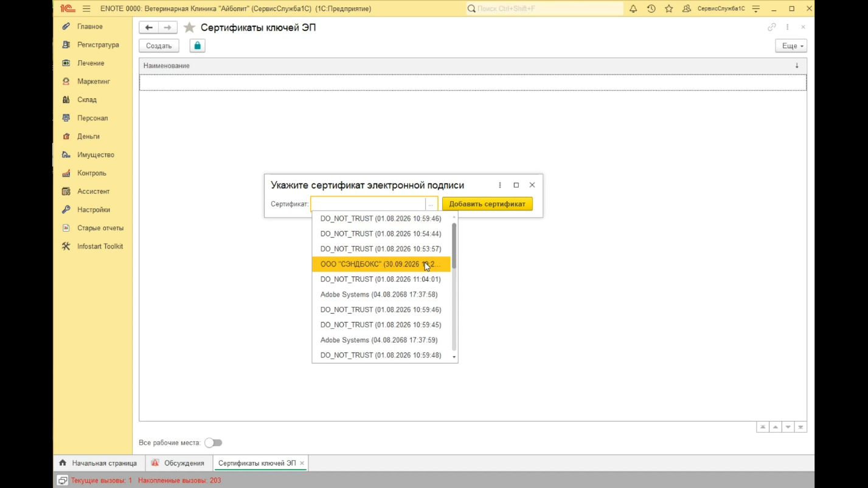Click the copy link icon
The height and width of the screenshot is (488, 868).
[x=771, y=27]
